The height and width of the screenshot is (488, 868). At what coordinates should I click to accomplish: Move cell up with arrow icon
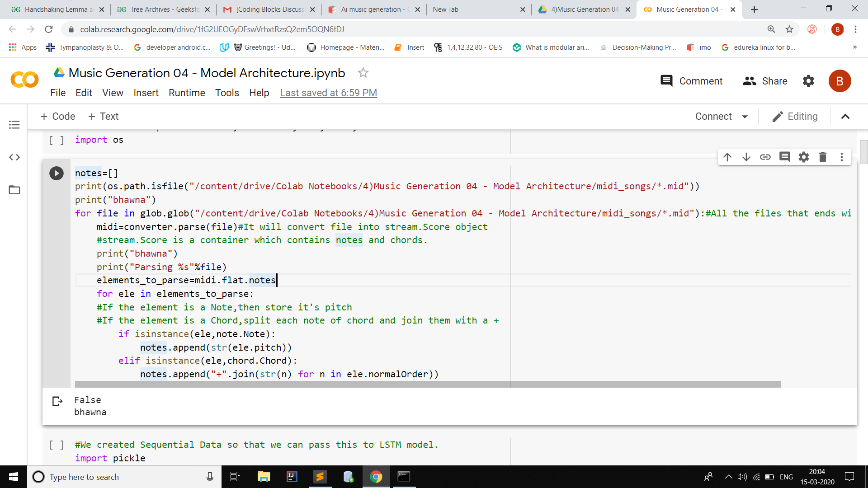pos(727,157)
